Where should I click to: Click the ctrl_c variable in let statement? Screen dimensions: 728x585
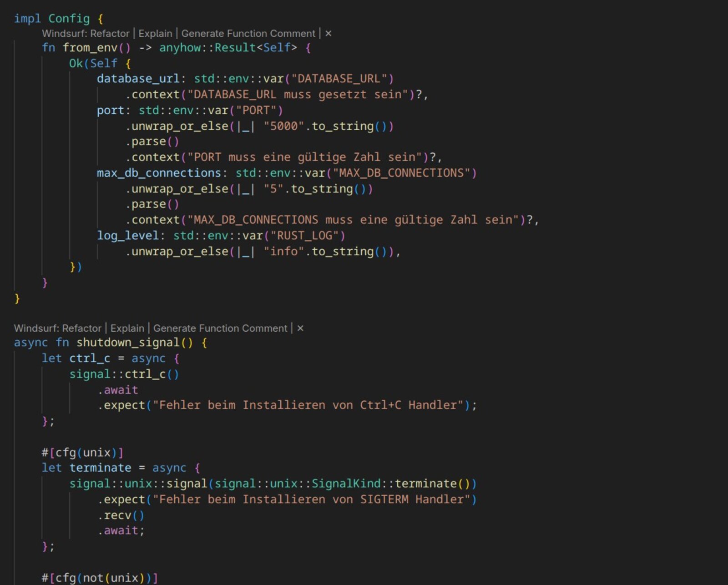(x=90, y=358)
